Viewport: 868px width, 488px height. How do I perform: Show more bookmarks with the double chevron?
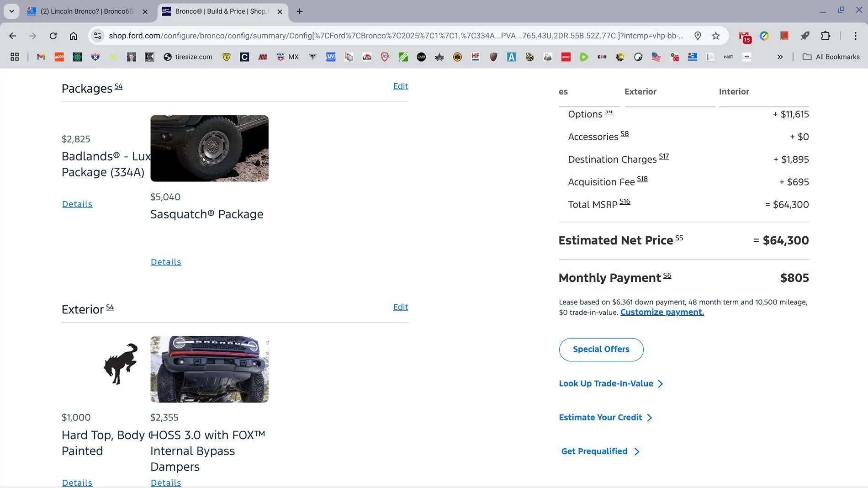coord(780,57)
